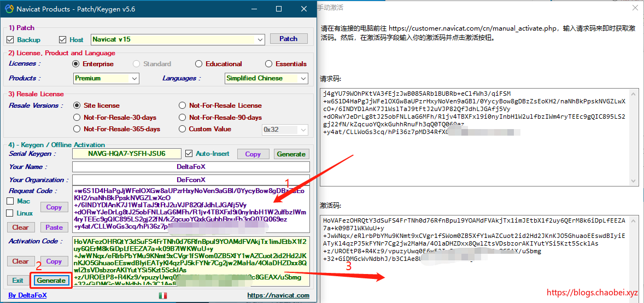Click the Serial Keygen field NAVG-HQA7-YSFH-JSU6
The height and width of the screenshot is (303, 644).
pos(126,154)
